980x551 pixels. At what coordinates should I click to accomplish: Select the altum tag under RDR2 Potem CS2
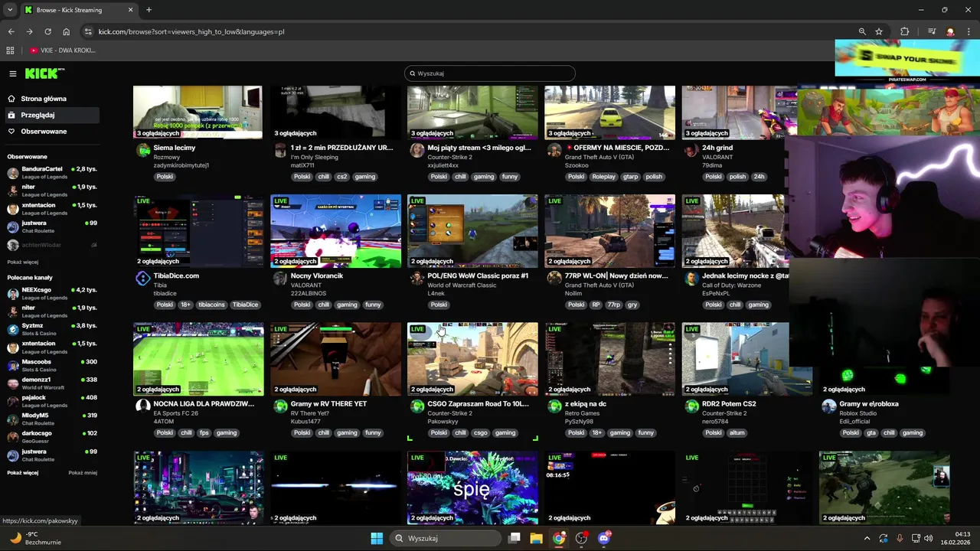tap(737, 433)
